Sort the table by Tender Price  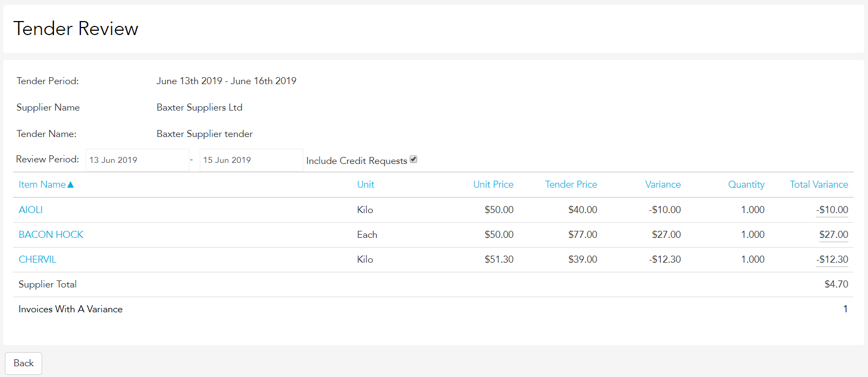tap(571, 184)
